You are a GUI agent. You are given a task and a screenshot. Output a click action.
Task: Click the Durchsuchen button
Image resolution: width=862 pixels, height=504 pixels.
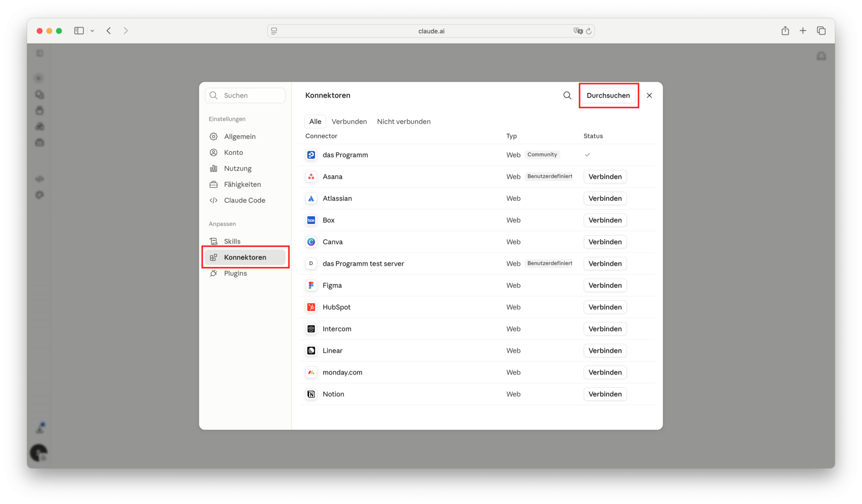(608, 95)
